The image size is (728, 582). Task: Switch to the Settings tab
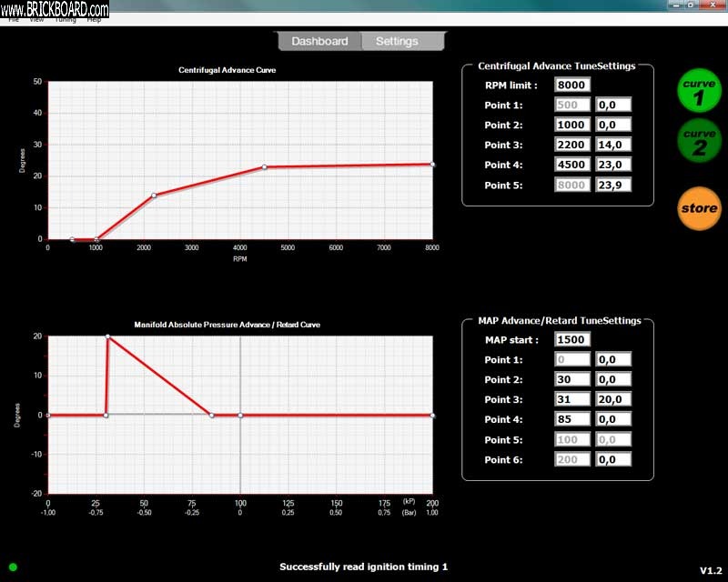coord(397,41)
